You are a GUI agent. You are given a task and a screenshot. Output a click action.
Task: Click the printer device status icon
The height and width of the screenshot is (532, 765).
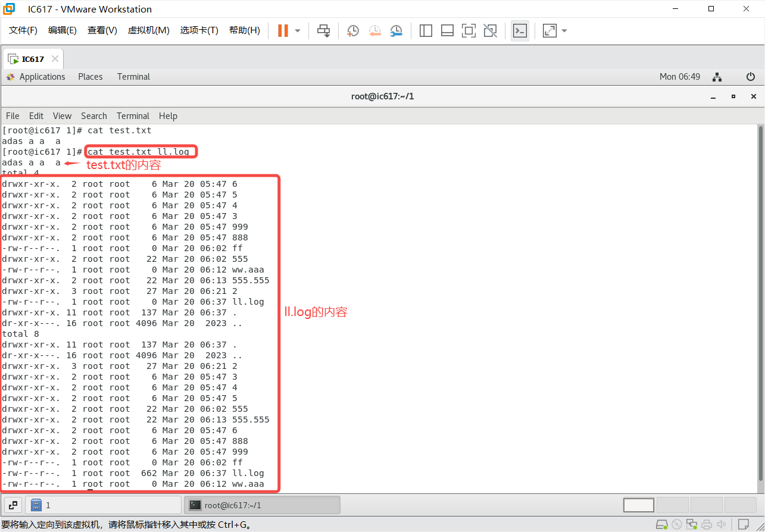point(707,525)
